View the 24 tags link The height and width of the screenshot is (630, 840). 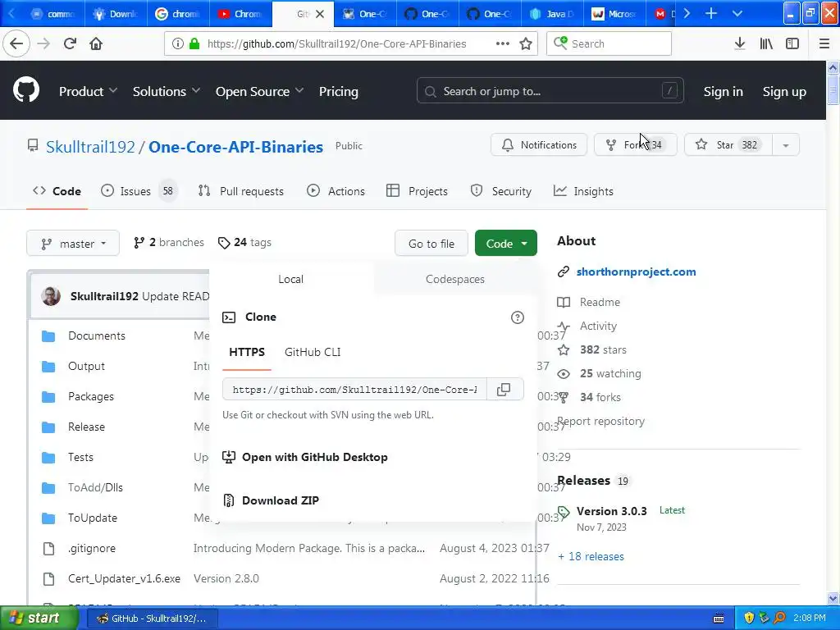[x=244, y=243]
